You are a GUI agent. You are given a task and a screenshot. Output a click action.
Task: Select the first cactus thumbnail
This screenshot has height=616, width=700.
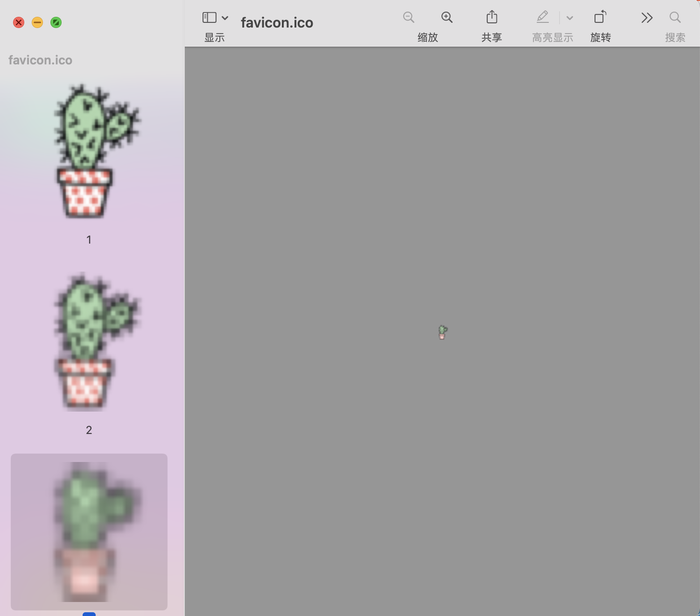tap(89, 152)
